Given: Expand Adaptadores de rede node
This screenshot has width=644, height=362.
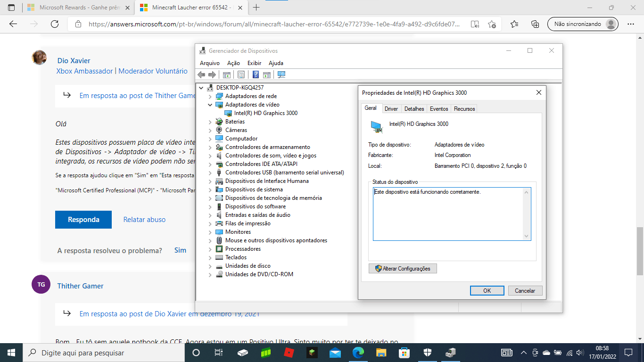Looking at the screenshot, I should 210,96.
